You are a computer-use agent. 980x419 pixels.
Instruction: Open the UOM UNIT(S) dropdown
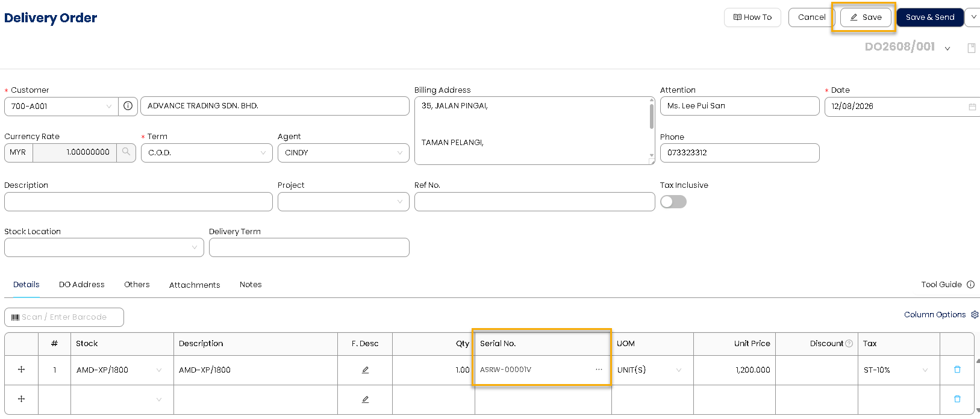[679, 370]
